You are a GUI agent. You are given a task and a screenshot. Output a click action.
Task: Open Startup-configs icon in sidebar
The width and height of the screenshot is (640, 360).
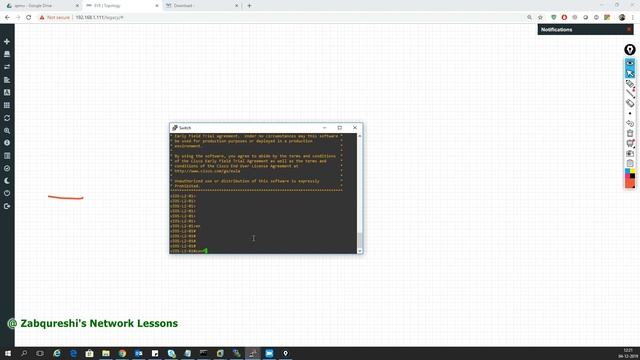point(7,80)
